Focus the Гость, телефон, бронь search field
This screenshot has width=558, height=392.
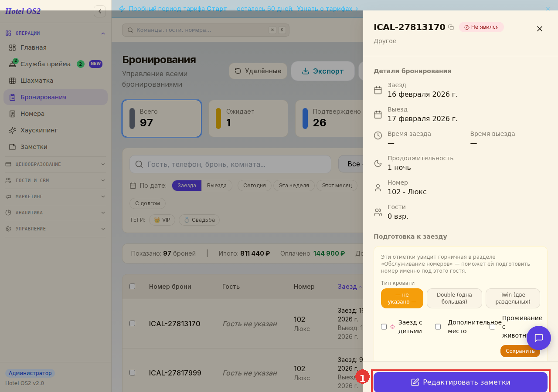[230, 164]
